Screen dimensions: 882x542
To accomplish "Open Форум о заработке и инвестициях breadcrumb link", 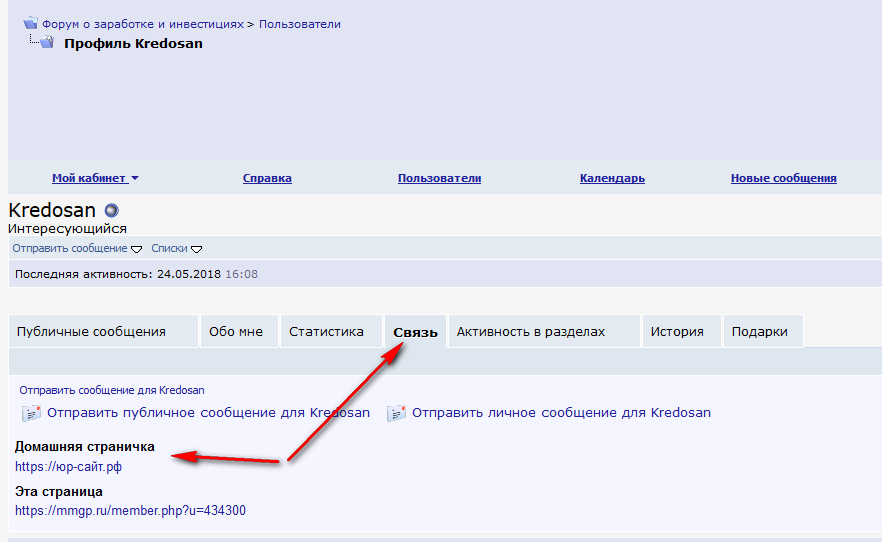I will pos(143,24).
